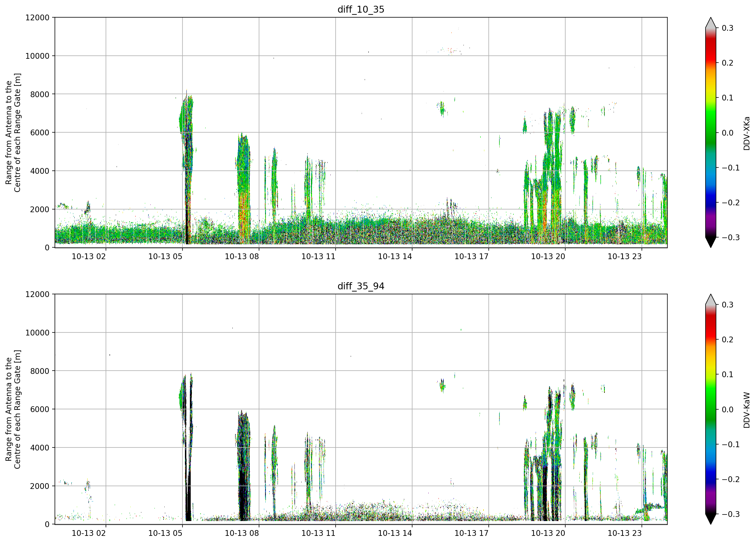
Task: Click the DDV-XKa color scale bar
Action: click(x=711, y=132)
